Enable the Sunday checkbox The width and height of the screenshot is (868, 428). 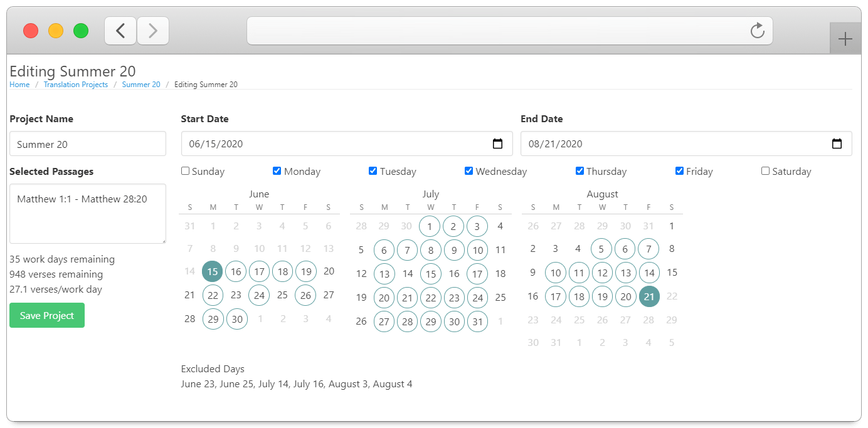click(x=185, y=171)
